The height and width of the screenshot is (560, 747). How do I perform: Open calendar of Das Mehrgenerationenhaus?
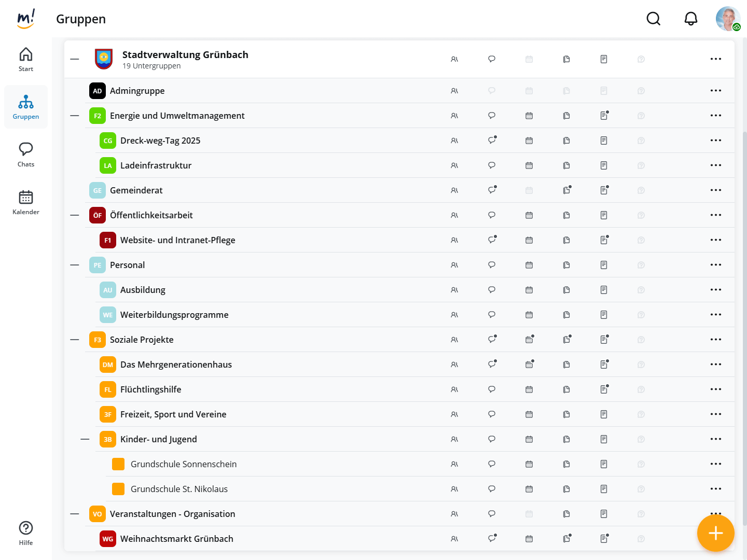(x=529, y=365)
